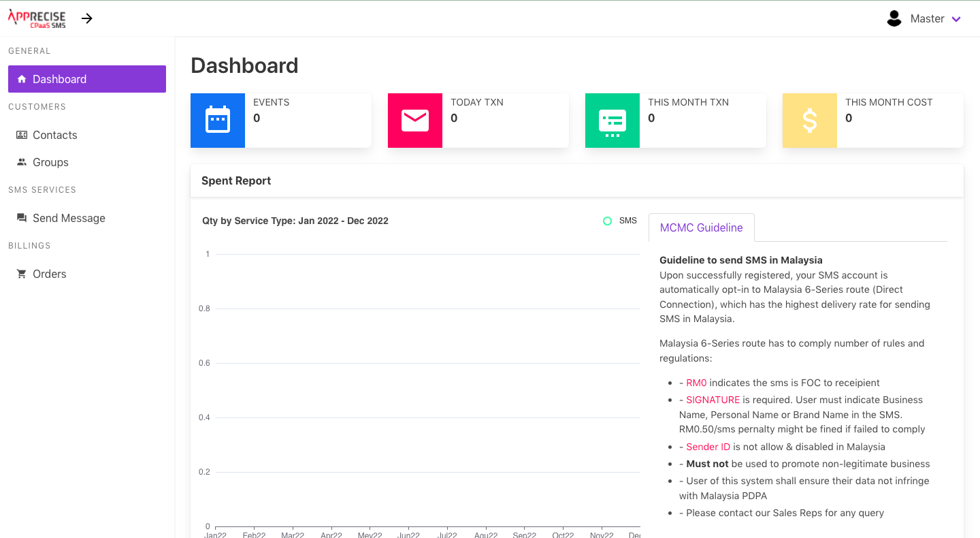The image size is (980, 538).
Task: Select the MCMC Guideline tab
Action: (701, 227)
